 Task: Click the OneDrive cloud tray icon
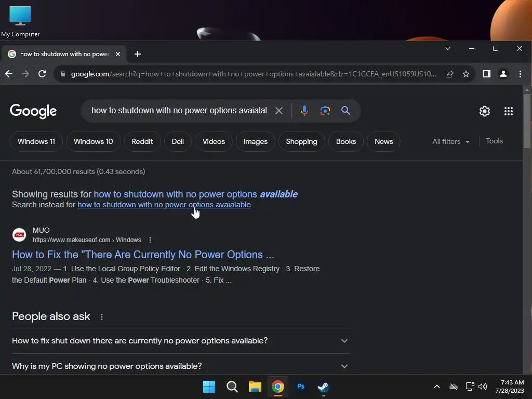click(454, 387)
